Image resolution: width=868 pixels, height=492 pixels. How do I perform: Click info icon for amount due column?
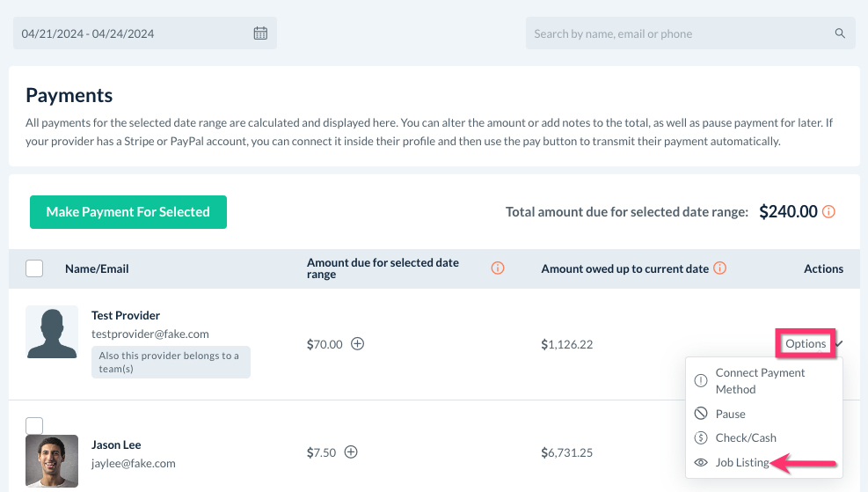coord(498,268)
